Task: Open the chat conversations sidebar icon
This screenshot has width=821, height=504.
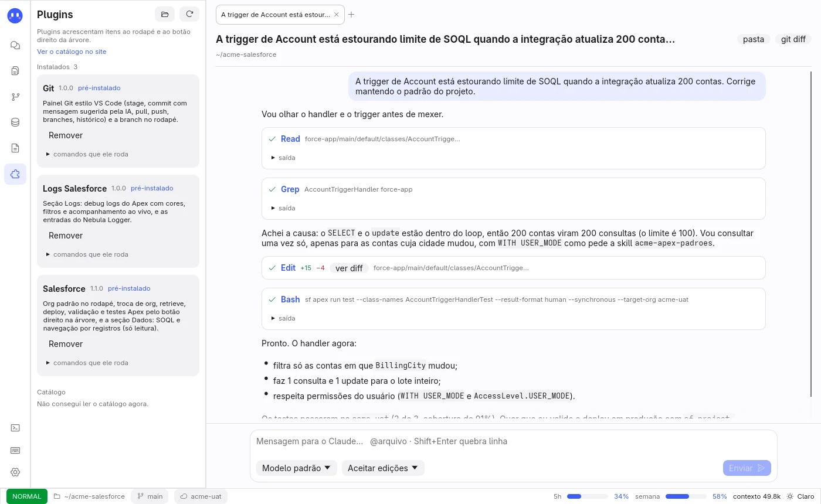Action: 15,45
